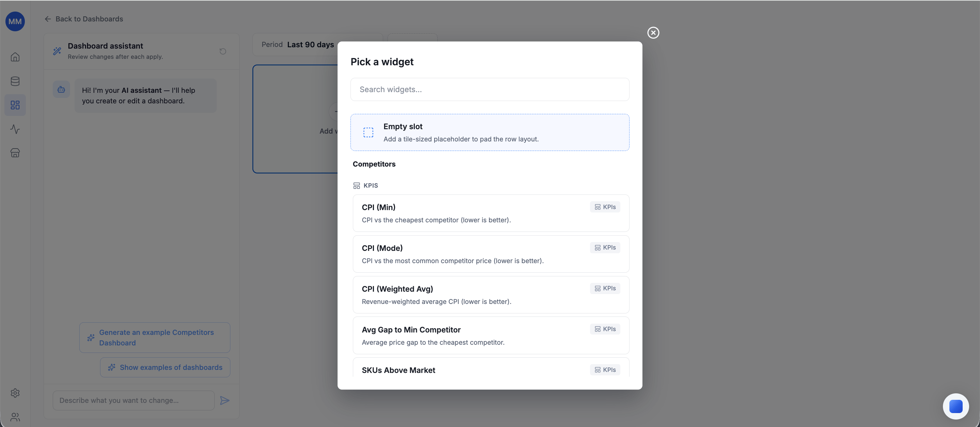Open the activity pulse icon in sidebar
Screen dimensions: 980x427
tap(15, 129)
